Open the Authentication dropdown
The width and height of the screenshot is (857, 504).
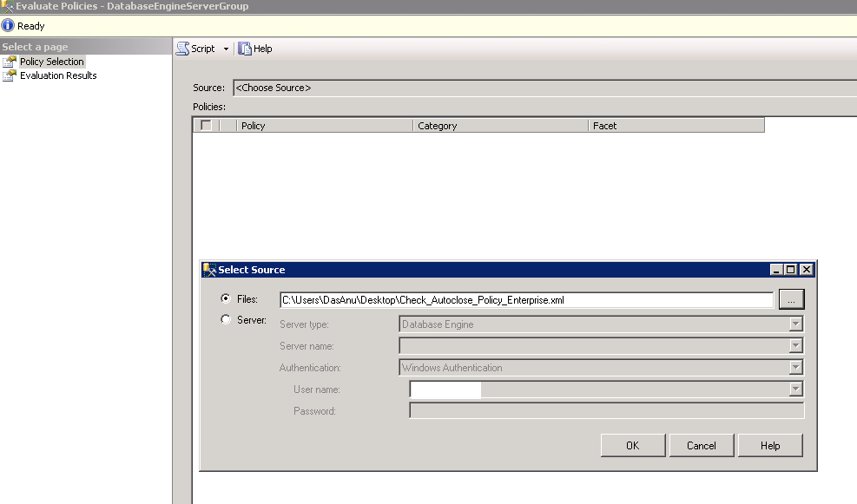click(795, 368)
